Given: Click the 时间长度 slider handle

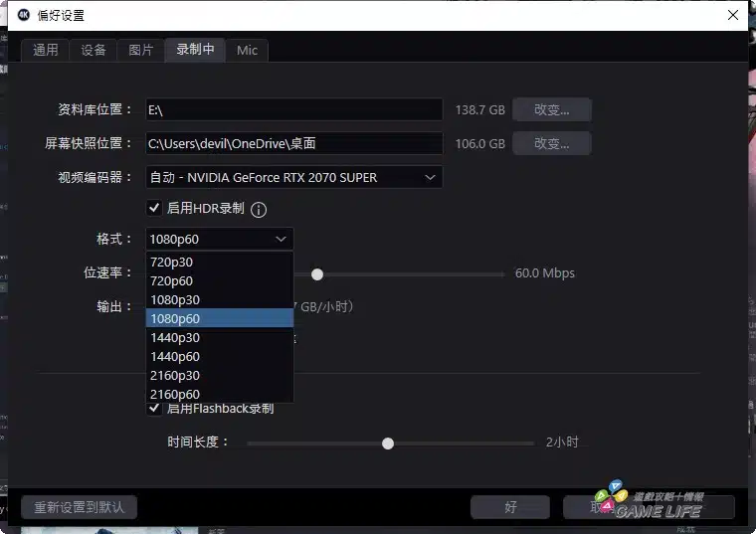Looking at the screenshot, I should [388, 444].
